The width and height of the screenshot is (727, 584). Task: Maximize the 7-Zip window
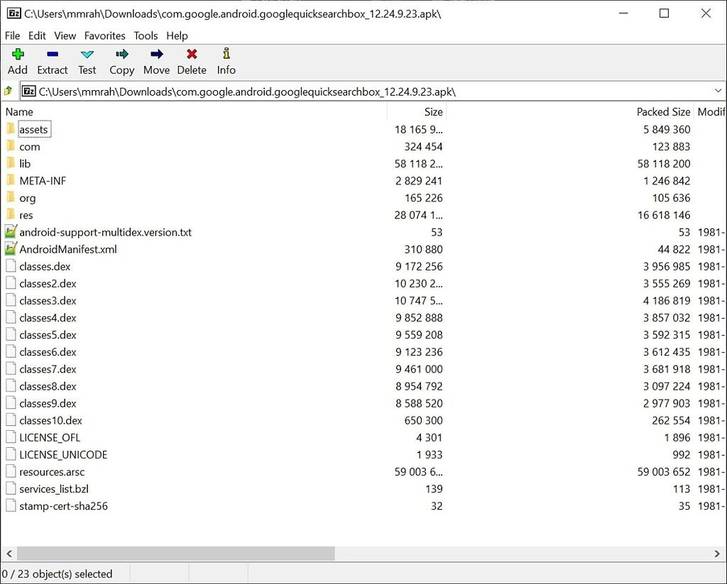click(x=664, y=13)
